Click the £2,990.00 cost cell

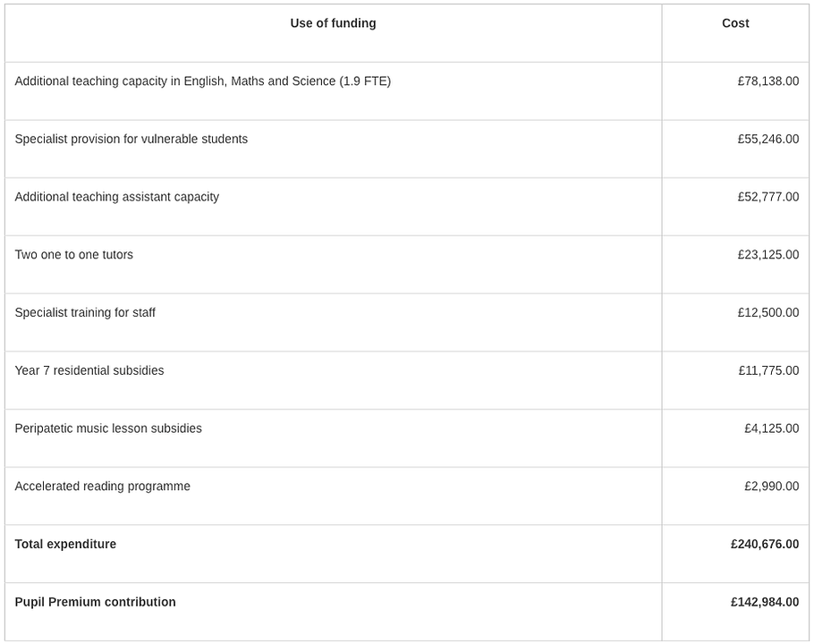[771, 487]
